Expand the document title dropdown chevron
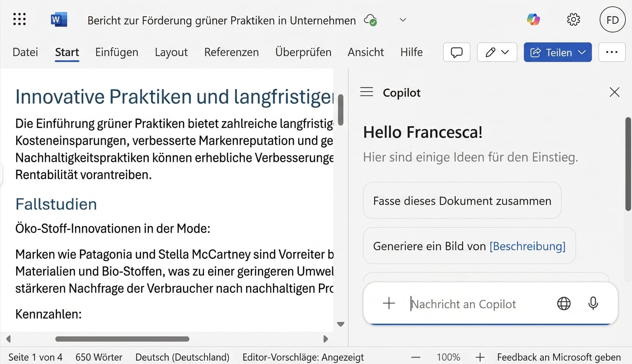Screen dimensions: 632x364 click(x=402, y=19)
